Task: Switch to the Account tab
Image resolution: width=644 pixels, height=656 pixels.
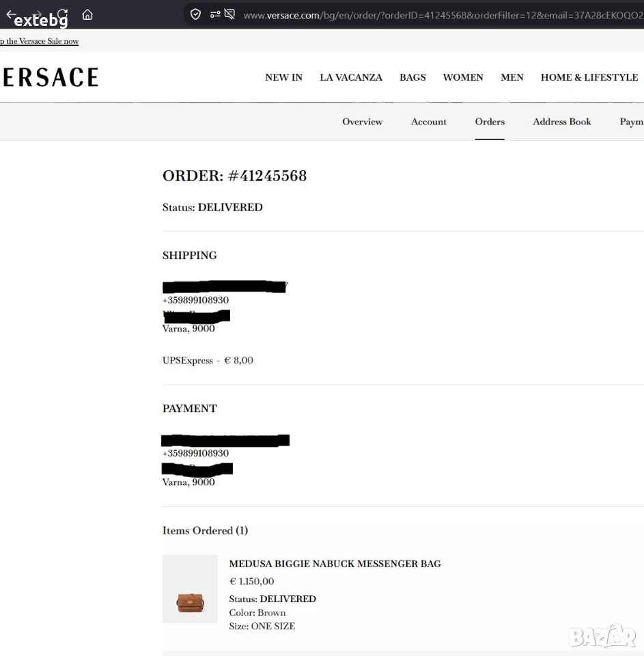Action: (x=429, y=122)
